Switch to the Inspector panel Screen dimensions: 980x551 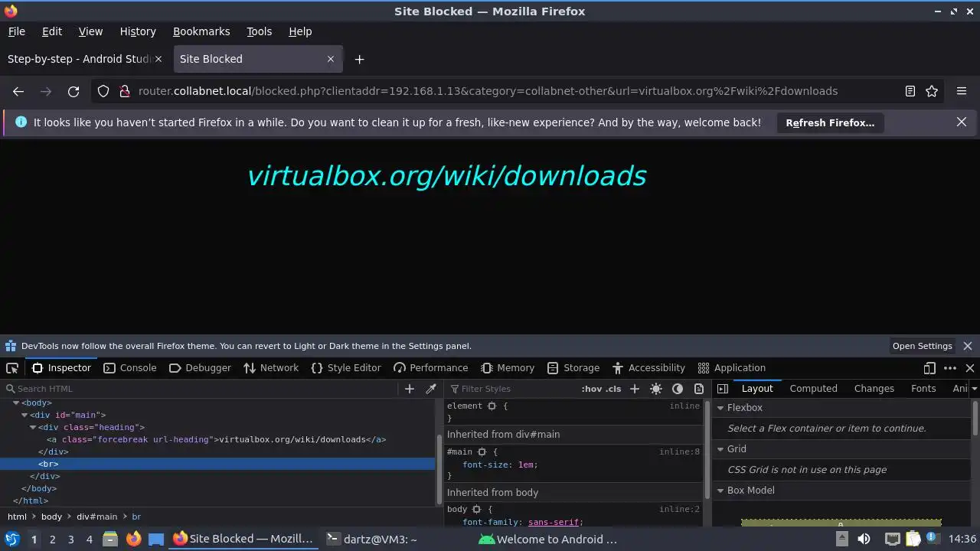pyautogui.click(x=61, y=368)
